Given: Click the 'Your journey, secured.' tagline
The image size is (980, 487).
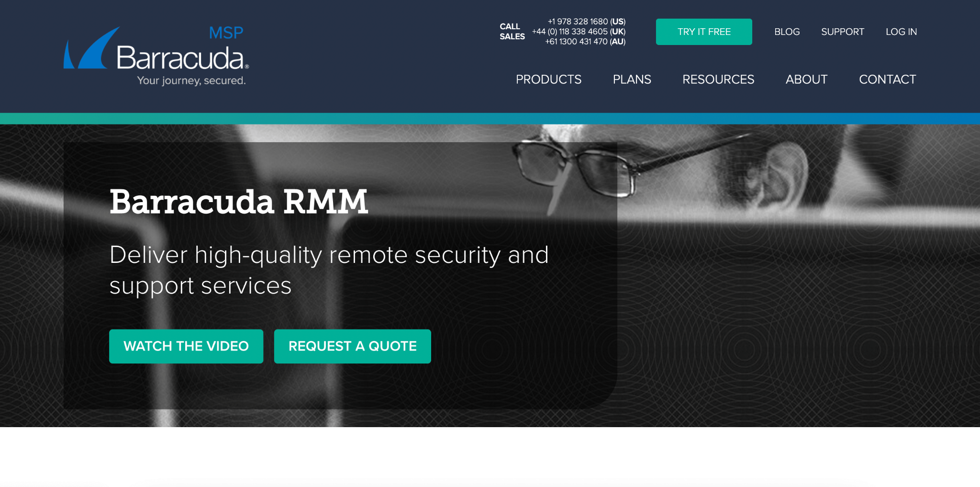Looking at the screenshot, I should click(191, 80).
